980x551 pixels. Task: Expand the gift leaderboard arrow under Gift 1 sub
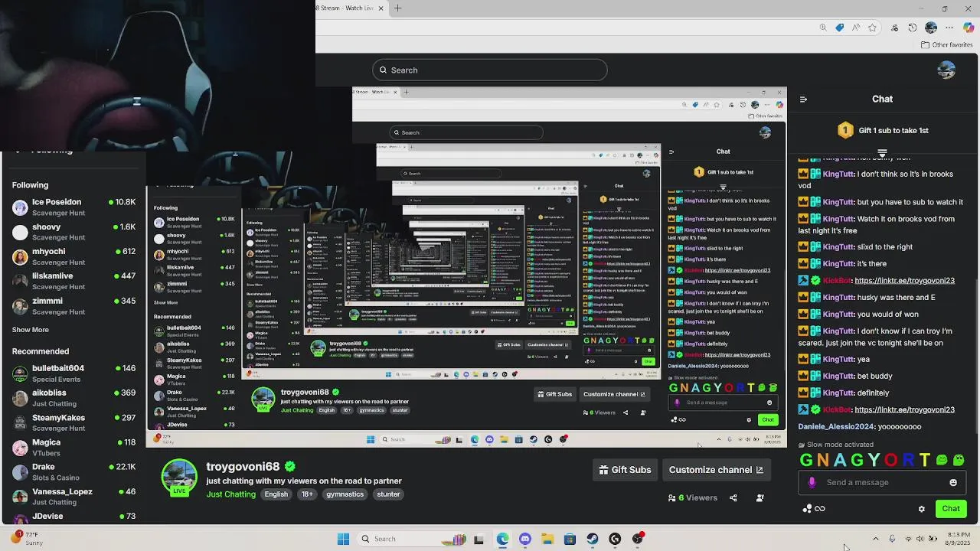tap(882, 152)
